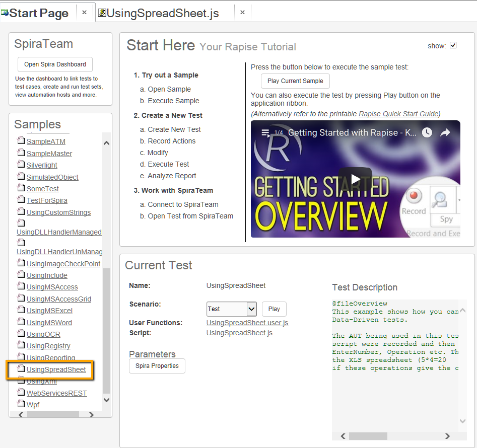
Task: Click the video Watch Later clock icon
Action: click(x=427, y=133)
